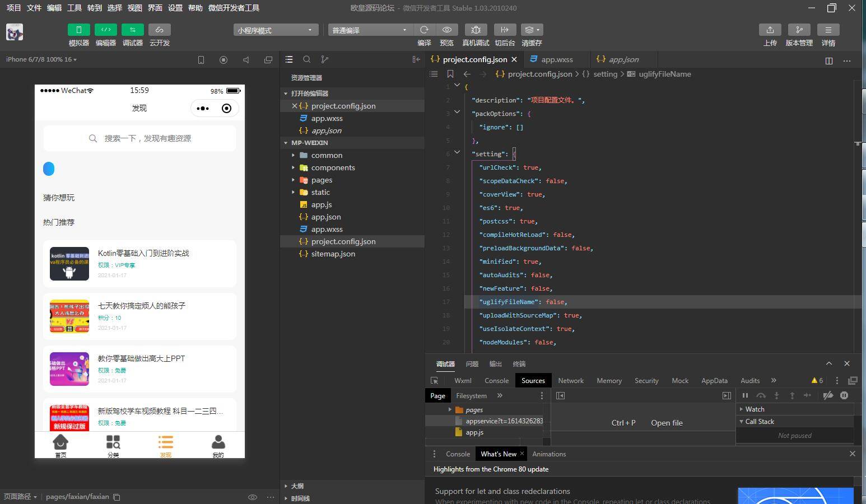Open the search icon in file explorer panel

pos(307,59)
